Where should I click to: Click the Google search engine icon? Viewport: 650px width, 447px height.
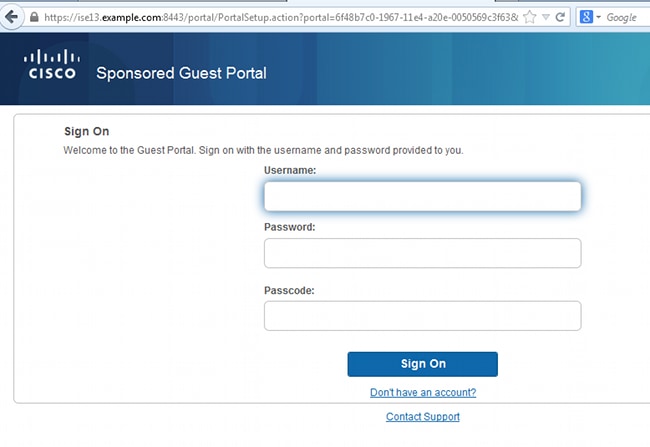tap(586, 17)
